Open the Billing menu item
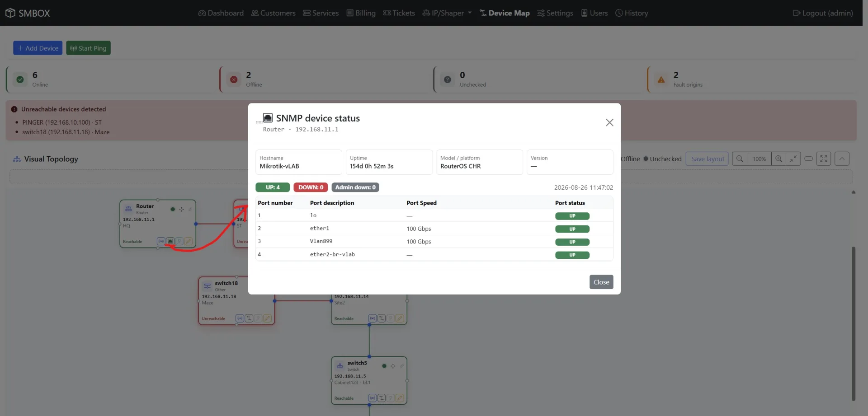868x416 pixels. click(x=361, y=13)
